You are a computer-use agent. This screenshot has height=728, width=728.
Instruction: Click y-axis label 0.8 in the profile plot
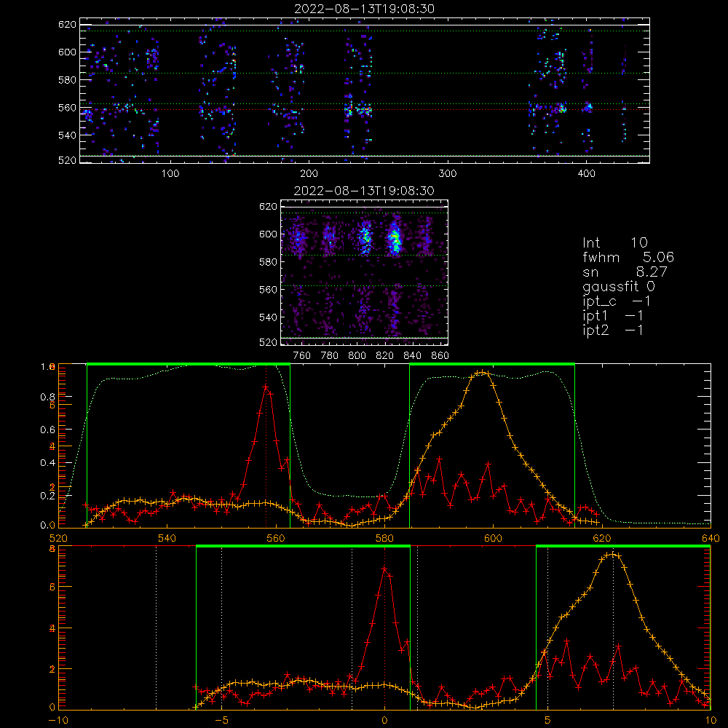[x=47, y=397]
